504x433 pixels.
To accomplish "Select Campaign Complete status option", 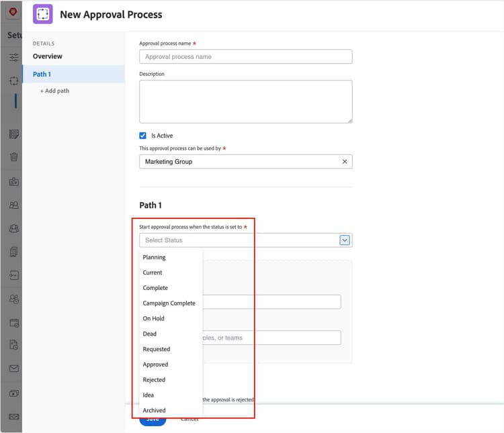I will click(x=169, y=303).
